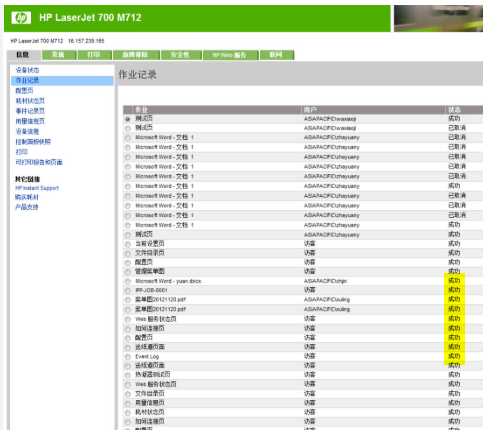The image size is (483, 430).
Task: Select radio for Microsoft Word - yuan.docx
Action: (128, 282)
